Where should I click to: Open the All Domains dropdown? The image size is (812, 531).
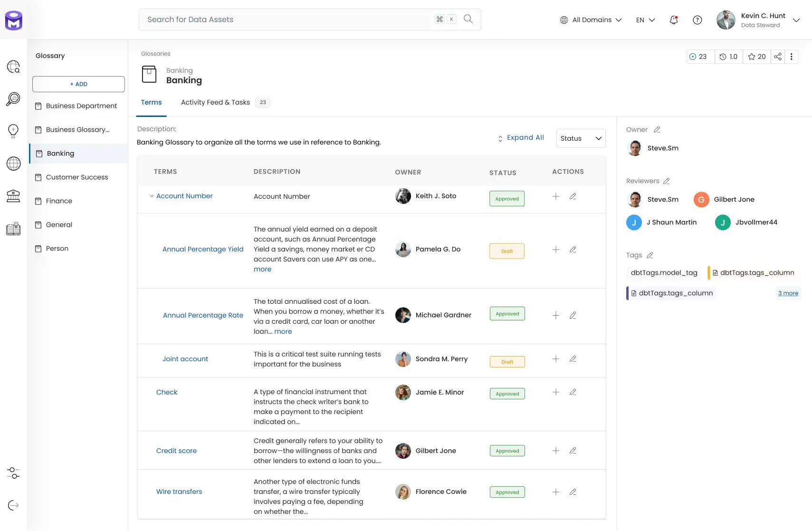pos(591,20)
